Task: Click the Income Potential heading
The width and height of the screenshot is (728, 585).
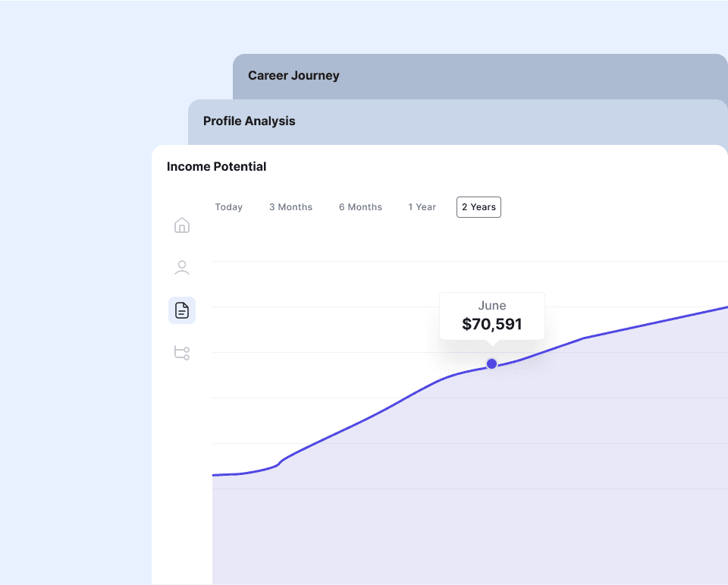Action: pyautogui.click(x=216, y=167)
